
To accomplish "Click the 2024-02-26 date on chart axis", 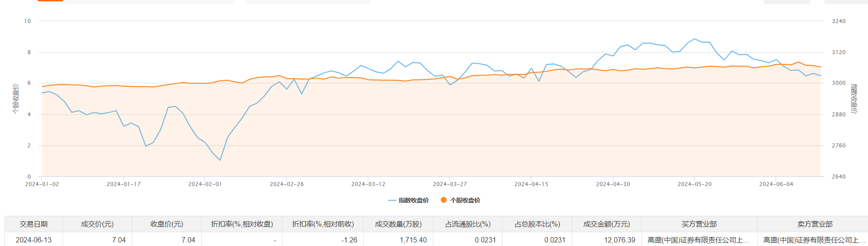I will tap(287, 184).
